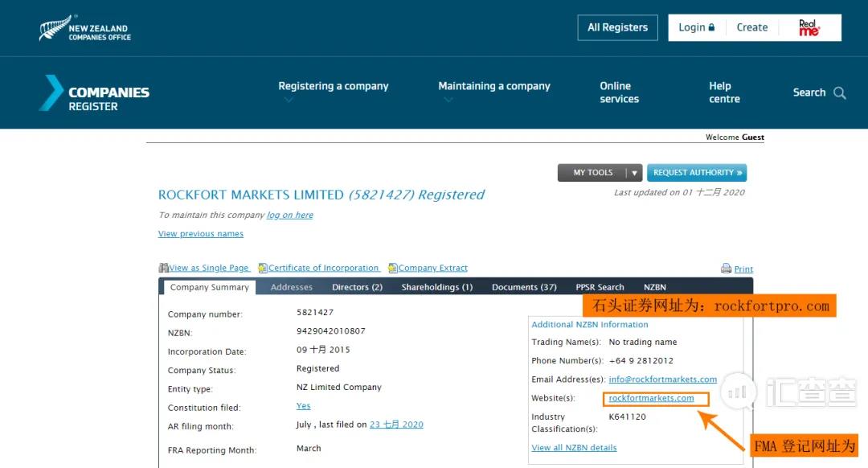Click the RealMe logo
The image size is (868, 468).
click(809, 27)
